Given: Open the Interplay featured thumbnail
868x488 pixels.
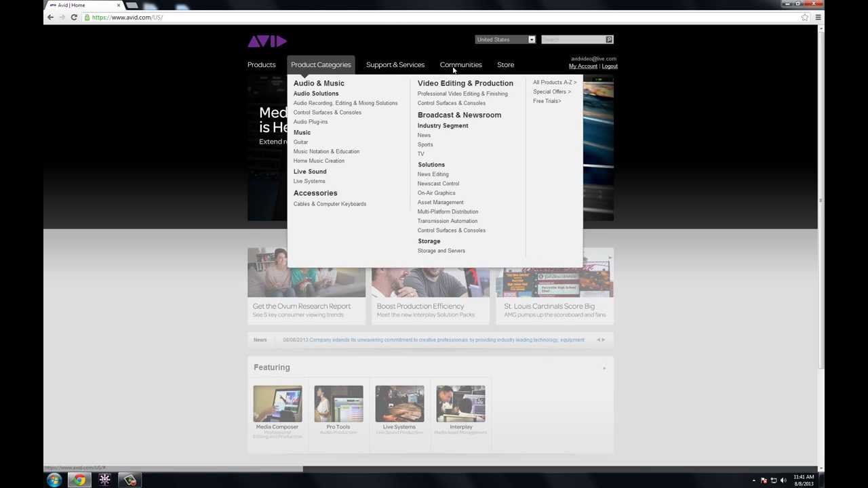Looking at the screenshot, I should (460, 404).
